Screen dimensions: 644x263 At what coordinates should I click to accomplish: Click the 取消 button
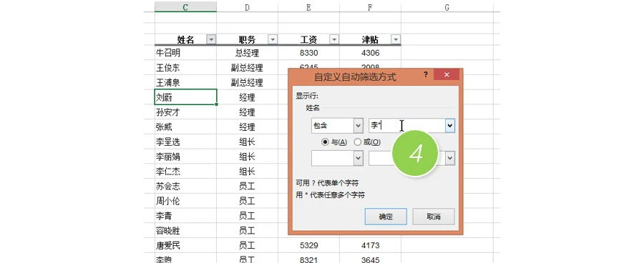pos(434,217)
